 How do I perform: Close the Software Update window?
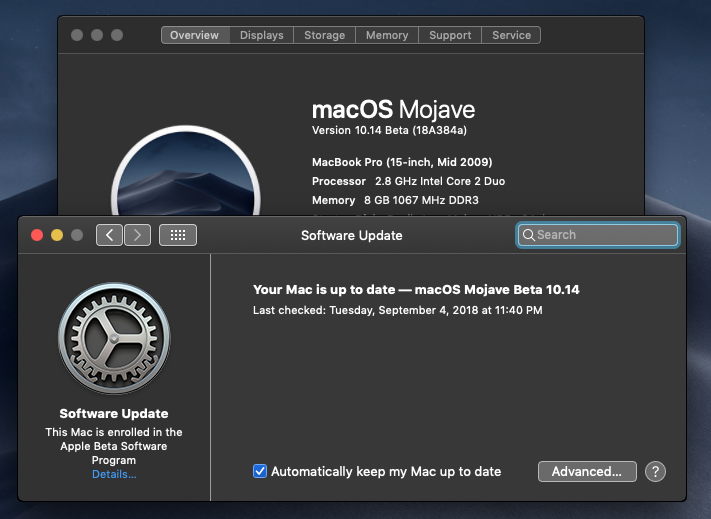click(x=37, y=235)
